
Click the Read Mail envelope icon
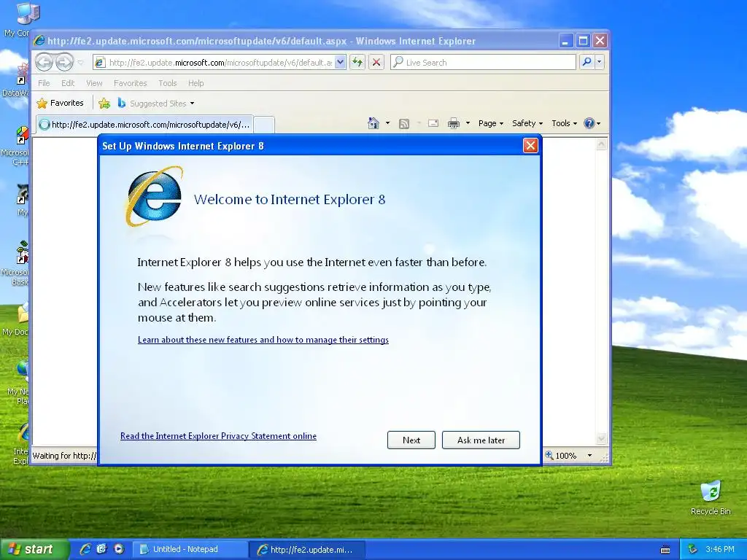coord(433,123)
